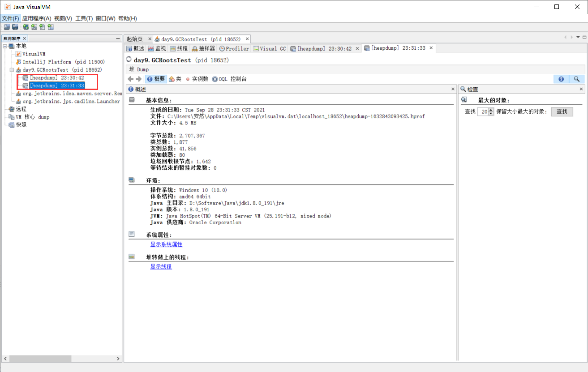588x372 pixels.
Task: Switch to the OQL 控制台 view
Action: 229,79
